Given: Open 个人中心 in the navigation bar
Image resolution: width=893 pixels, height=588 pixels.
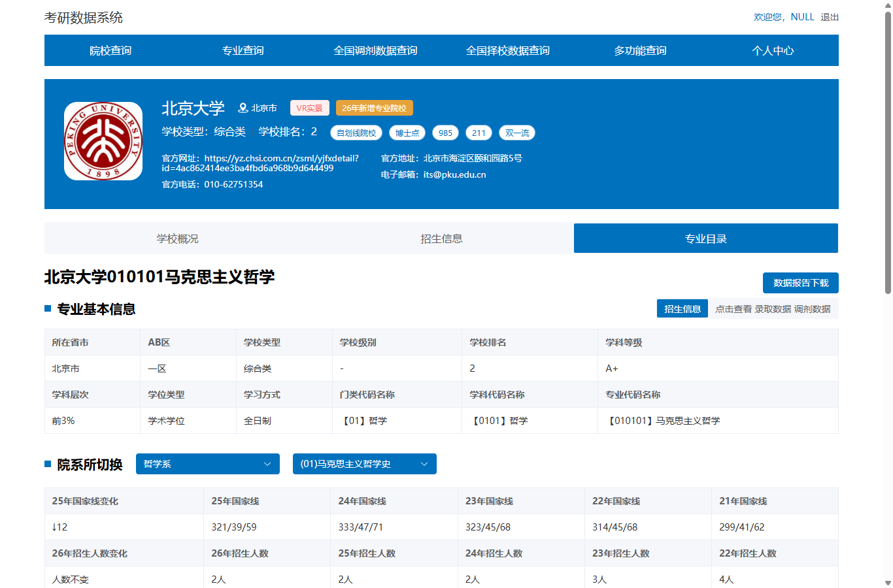Looking at the screenshot, I should [773, 50].
